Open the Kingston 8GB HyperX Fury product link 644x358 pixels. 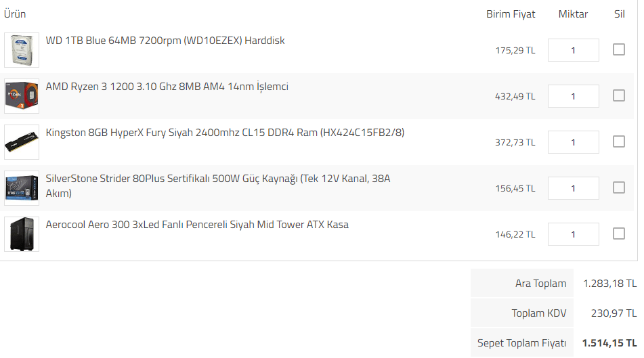pyautogui.click(x=225, y=133)
